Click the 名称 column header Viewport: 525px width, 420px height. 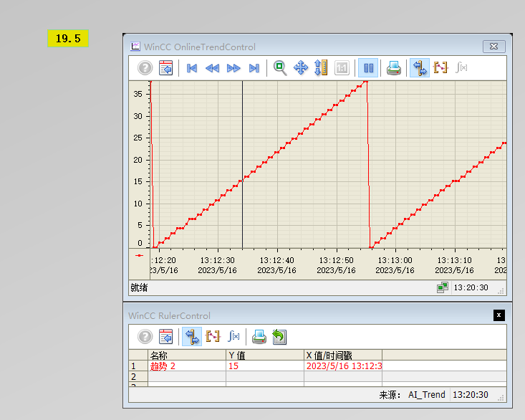(x=187, y=355)
